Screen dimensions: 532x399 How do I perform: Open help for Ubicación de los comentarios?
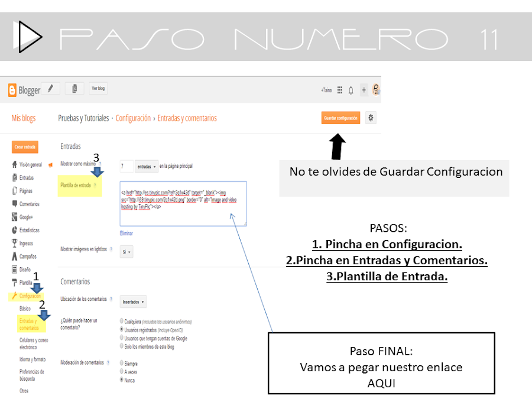111,299
